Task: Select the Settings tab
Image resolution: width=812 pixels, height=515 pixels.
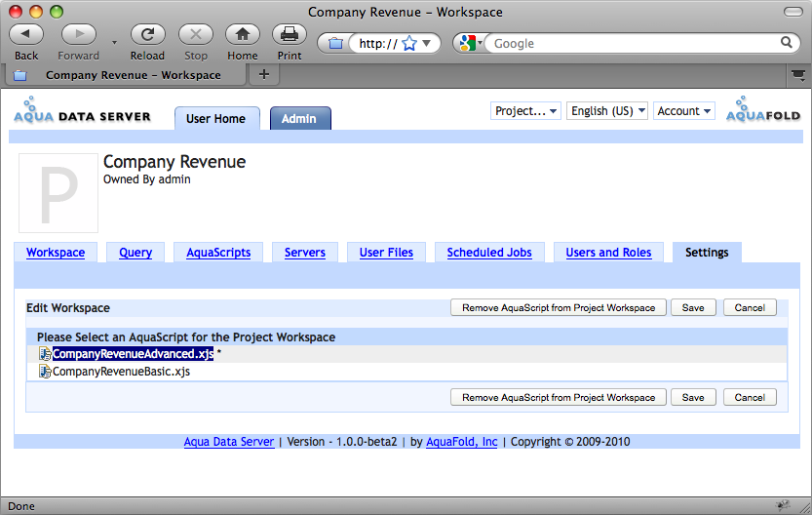Action: (707, 253)
